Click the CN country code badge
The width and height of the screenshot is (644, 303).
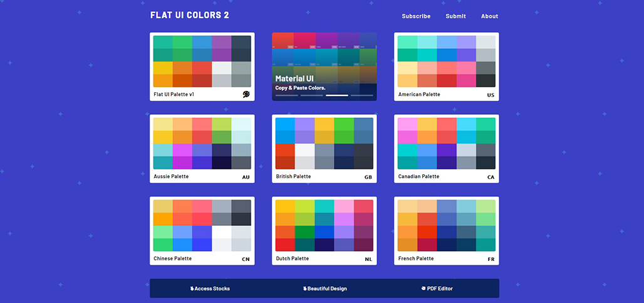point(246,260)
